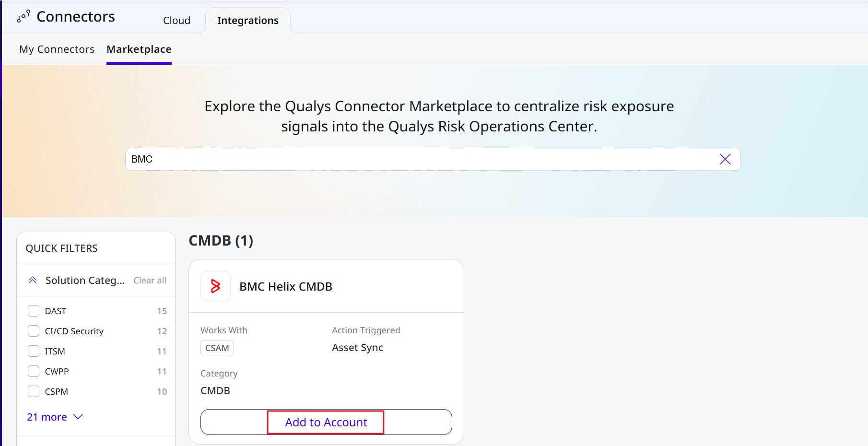Check the DAST filter checkbox
This screenshot has width=868, height=446.
[x=34, y=311]
